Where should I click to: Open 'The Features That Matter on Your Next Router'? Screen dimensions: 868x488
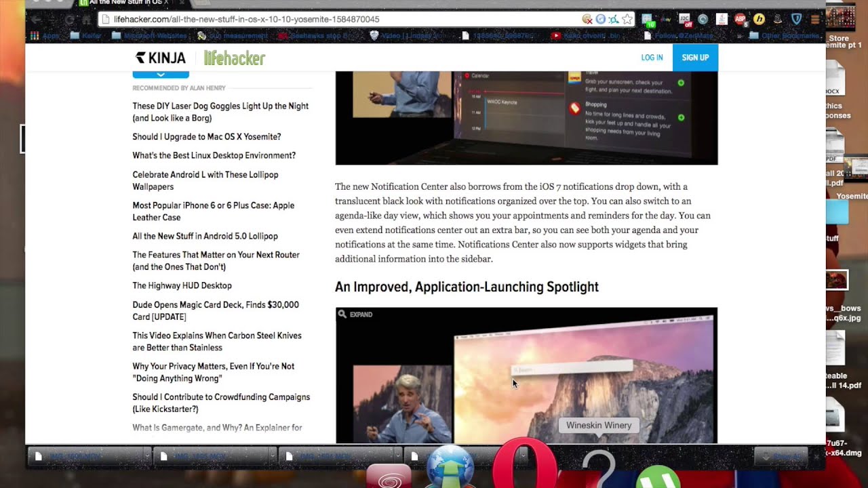216,261
